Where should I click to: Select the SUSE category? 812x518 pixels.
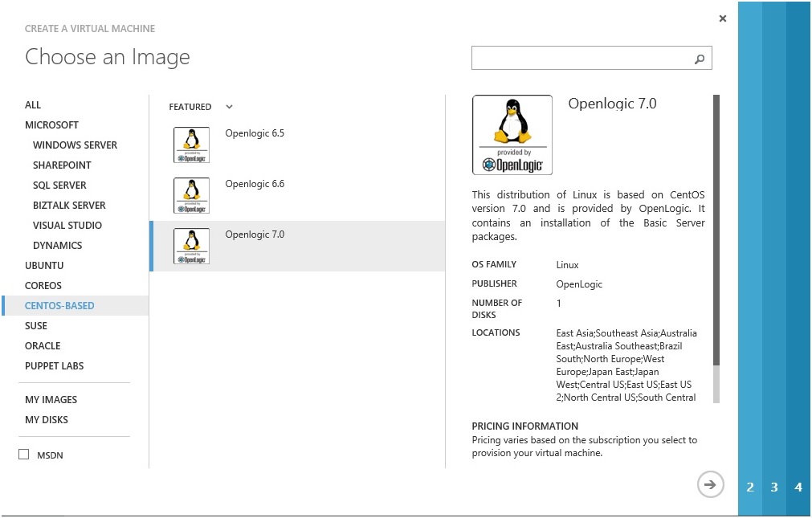pyautogui.click(x=36, y=326)
